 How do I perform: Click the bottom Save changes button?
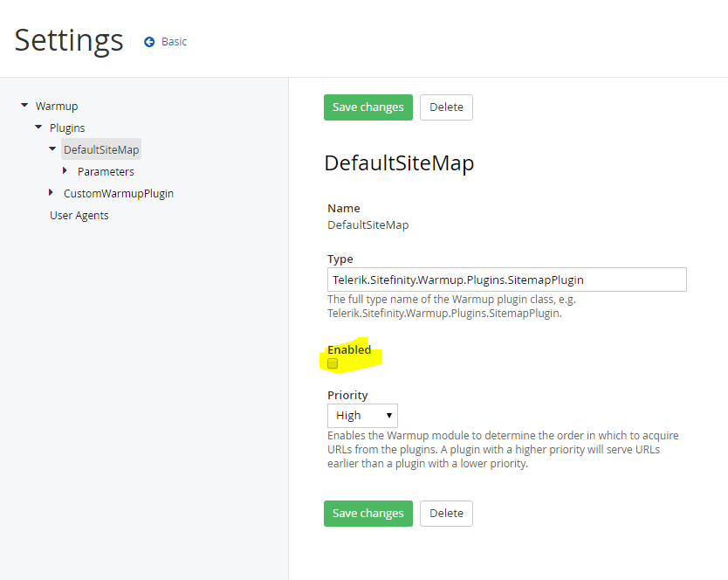[368, 514]
